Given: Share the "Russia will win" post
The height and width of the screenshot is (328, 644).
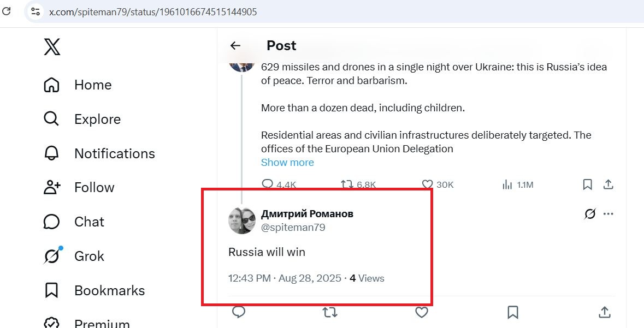Looking at the screenshot, I should (604, 312).
